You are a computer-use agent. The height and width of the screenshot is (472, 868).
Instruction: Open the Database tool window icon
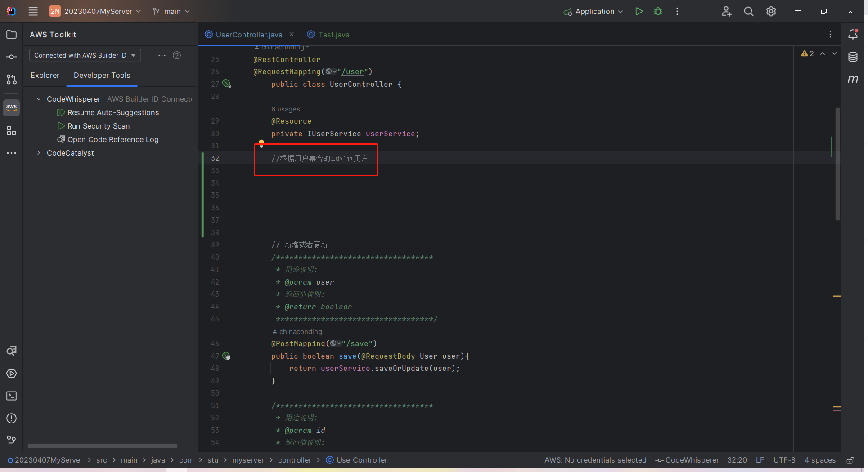pyautogui.click(x=853, y=57)
